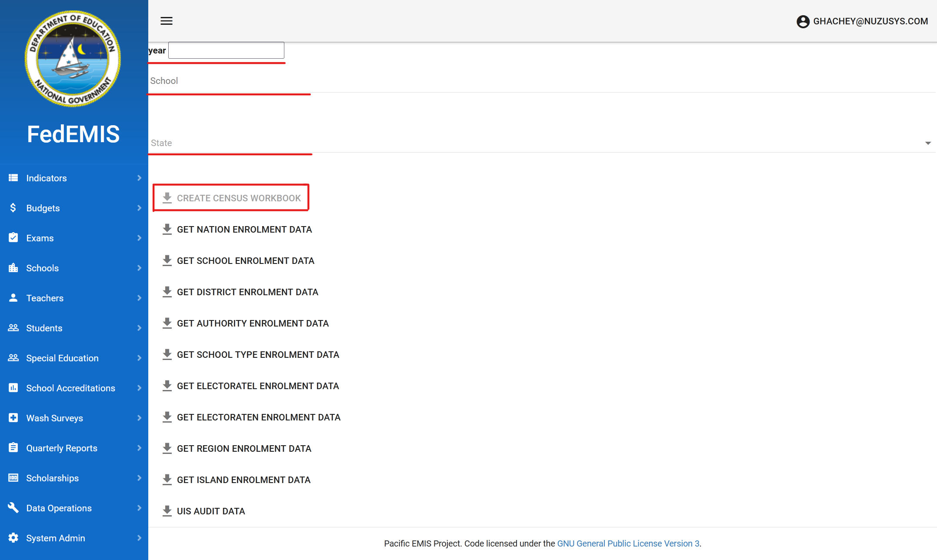Open the Special Education menu item

coord(62,358)
